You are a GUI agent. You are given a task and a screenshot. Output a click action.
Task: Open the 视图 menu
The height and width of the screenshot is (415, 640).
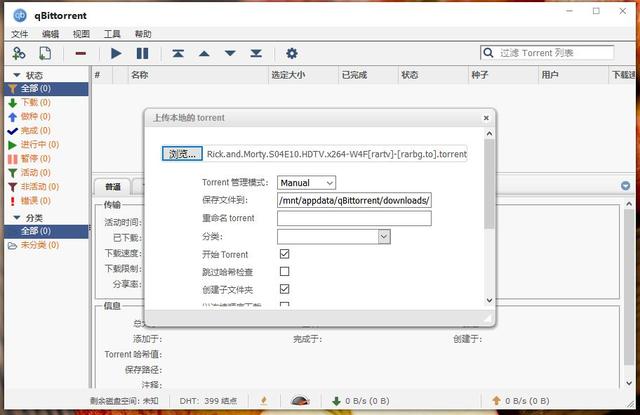pos(81,34)
